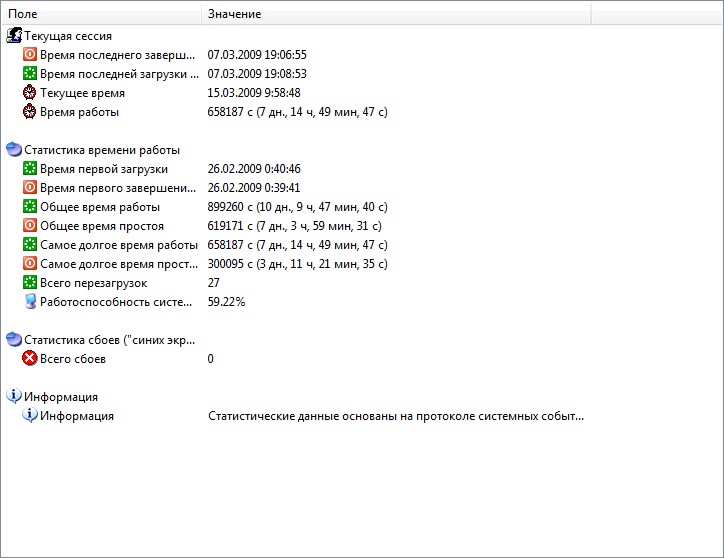Click green icon beside Общее время работы
Image resolution: width=724 pixels, height=558 pixels.
[30, 206]
